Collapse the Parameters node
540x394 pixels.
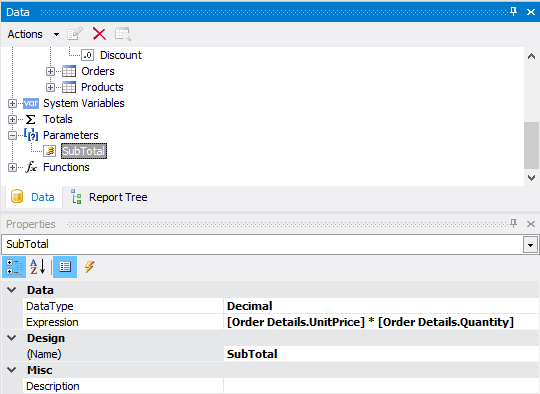(x=12, y=135)
